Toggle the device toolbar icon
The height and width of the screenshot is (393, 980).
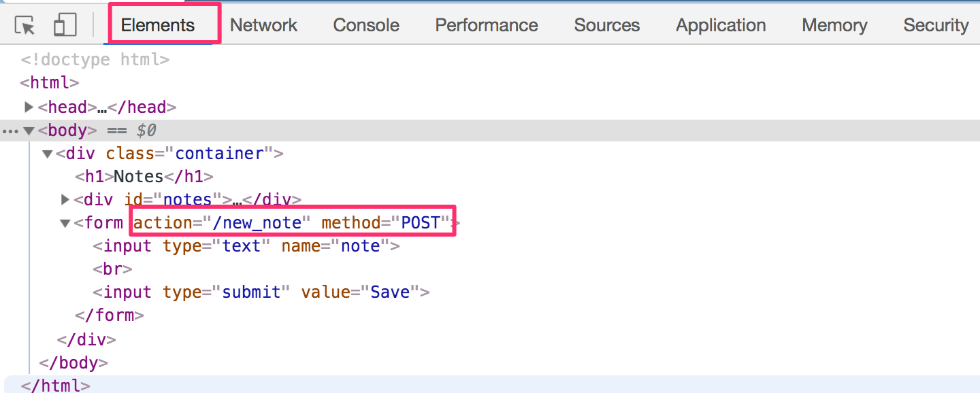[65, 26]
